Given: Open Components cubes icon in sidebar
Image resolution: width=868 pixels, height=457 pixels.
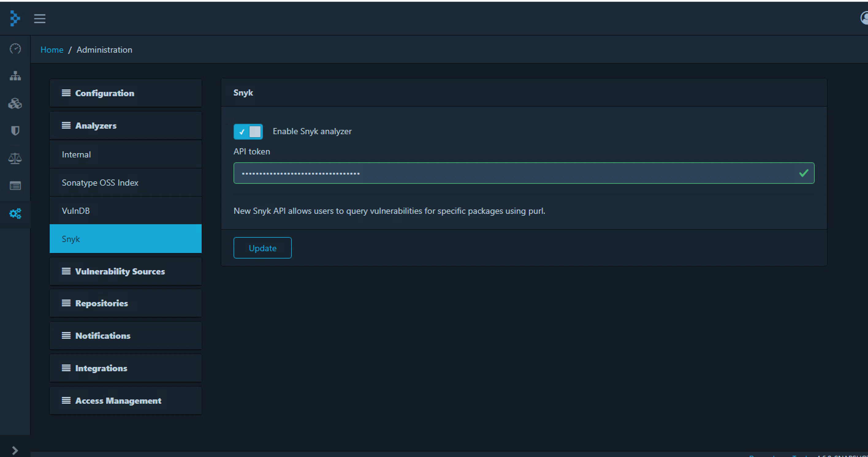Looking at the screenshot, I should click(x=15, y=104).
